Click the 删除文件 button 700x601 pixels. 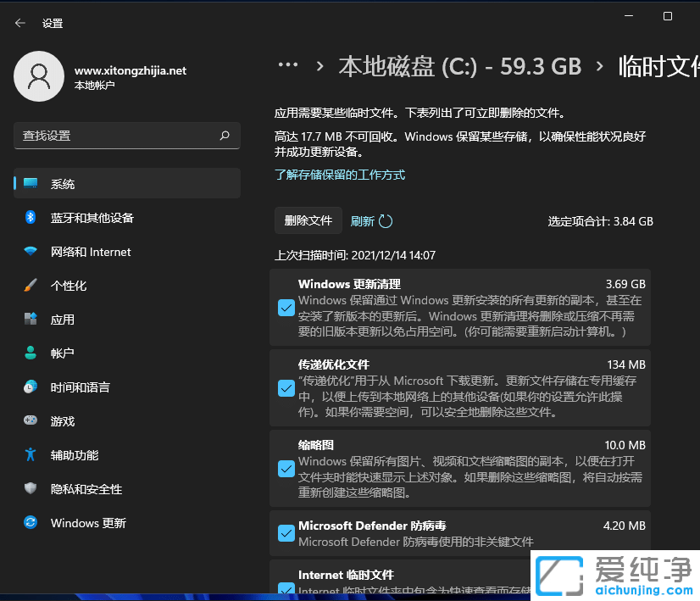[308, 220]
